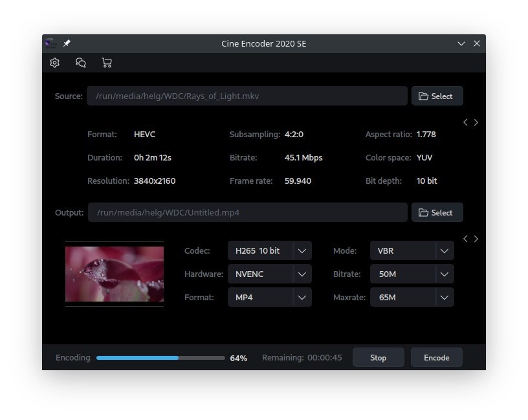Click the Remaining 00:00:45 text
This screenshot has height=420, width=528.
(302, 357)
